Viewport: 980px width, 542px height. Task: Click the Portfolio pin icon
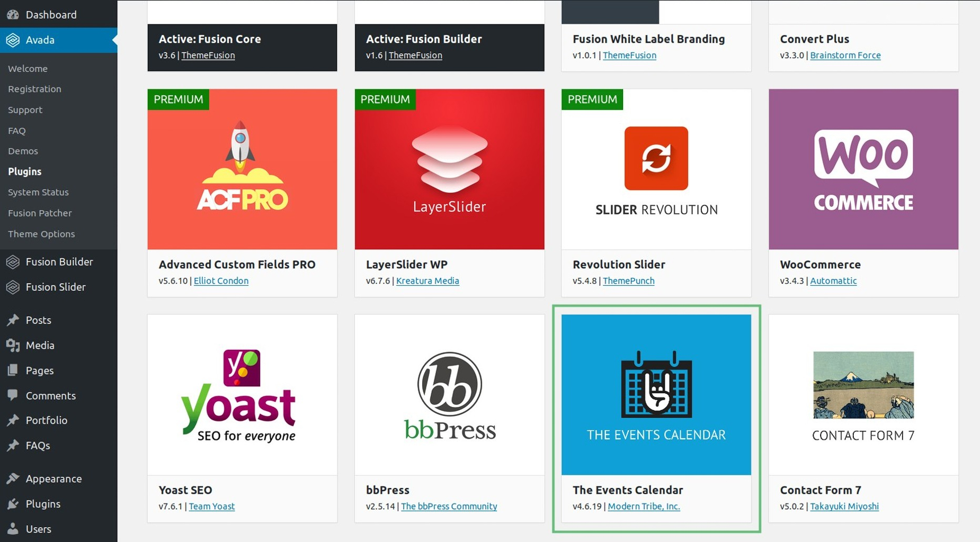pos(13,420)
